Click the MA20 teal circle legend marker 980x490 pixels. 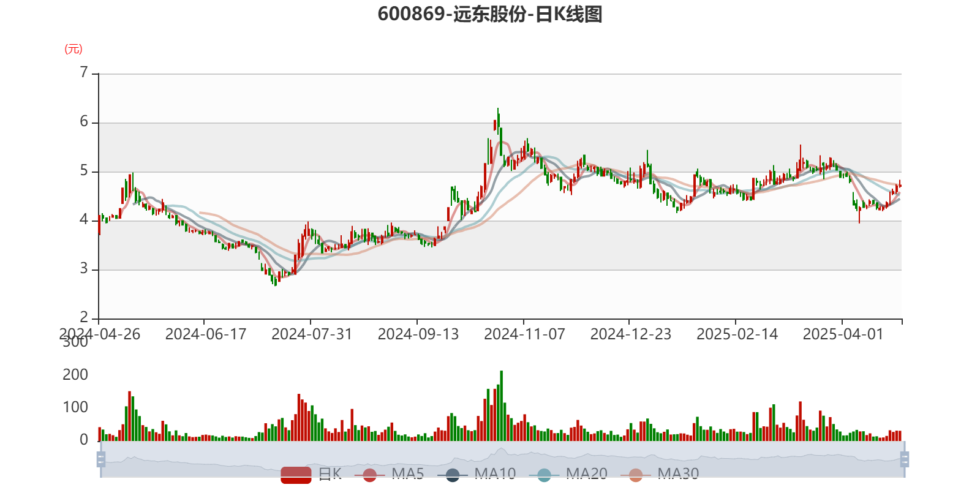click(544, 475)
